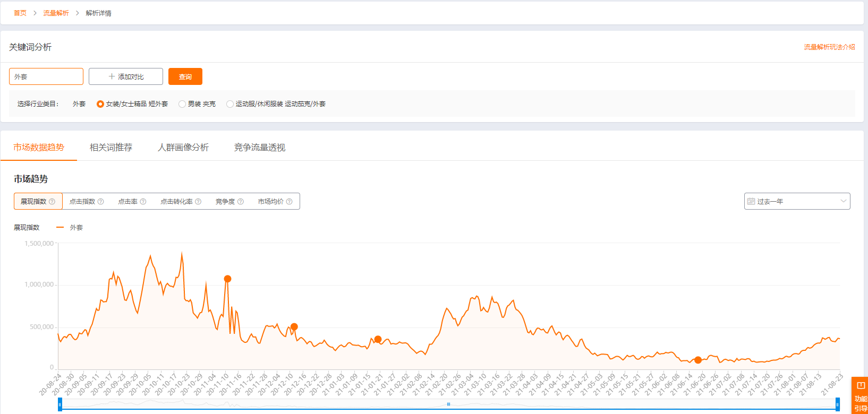Image resolution: width=868 pixels, height=414 pixels.
Task: Open 流量解析玩法介绍 link
Action: (829, 47)
